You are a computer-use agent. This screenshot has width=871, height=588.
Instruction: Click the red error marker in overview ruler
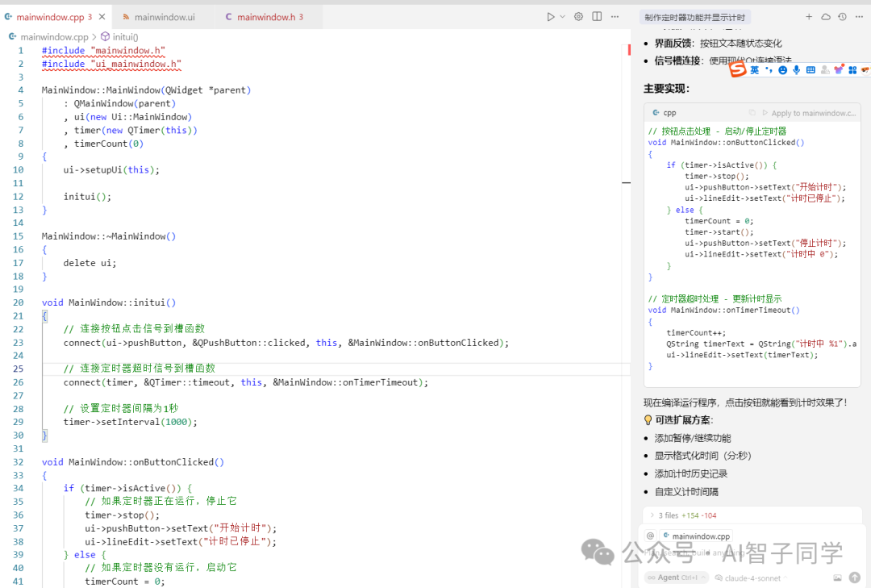(x=629, y=49)
